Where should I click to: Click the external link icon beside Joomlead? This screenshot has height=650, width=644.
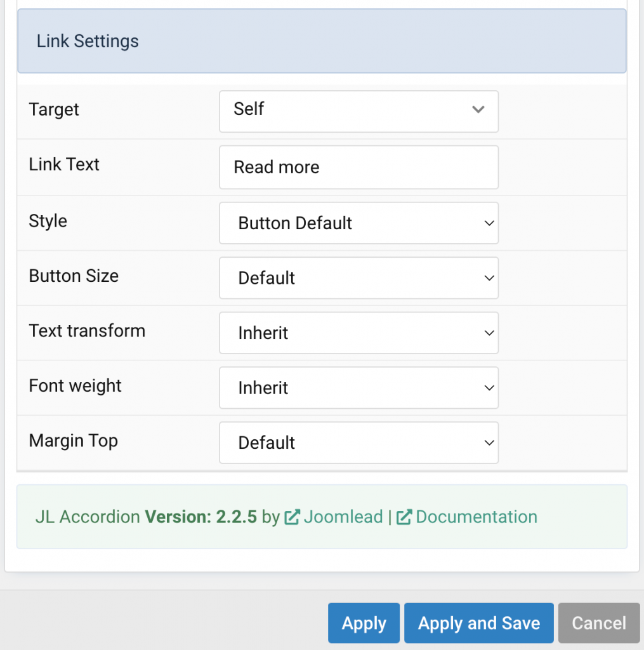(x=292, y=517)
